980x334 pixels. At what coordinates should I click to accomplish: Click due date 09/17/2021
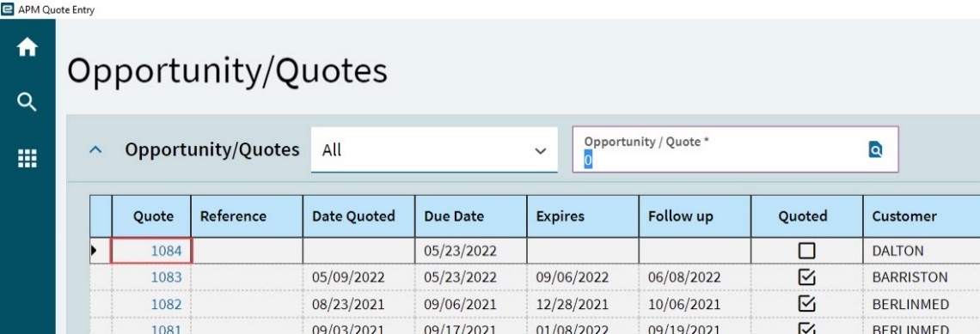470,326
